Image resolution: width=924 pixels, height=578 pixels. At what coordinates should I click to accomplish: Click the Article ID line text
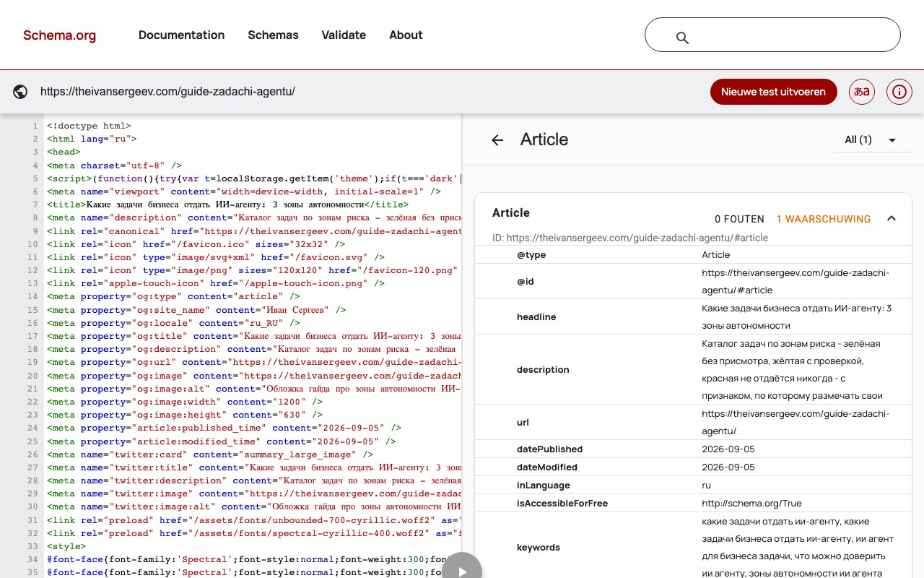coord(630,238)
